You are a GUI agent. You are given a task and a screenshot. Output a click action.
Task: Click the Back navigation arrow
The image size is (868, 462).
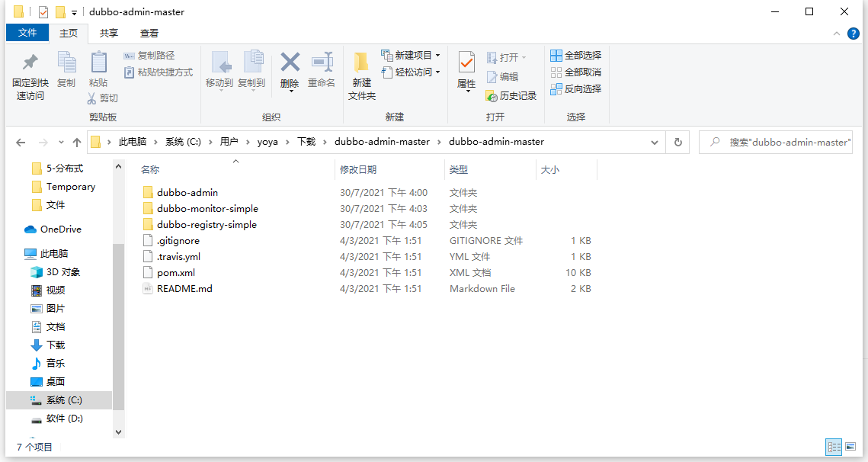pyautogui.click(x=21, y=143)
